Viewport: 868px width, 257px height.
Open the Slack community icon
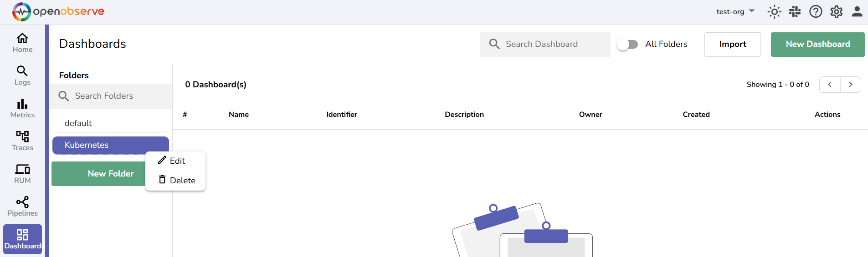(795, 12)
